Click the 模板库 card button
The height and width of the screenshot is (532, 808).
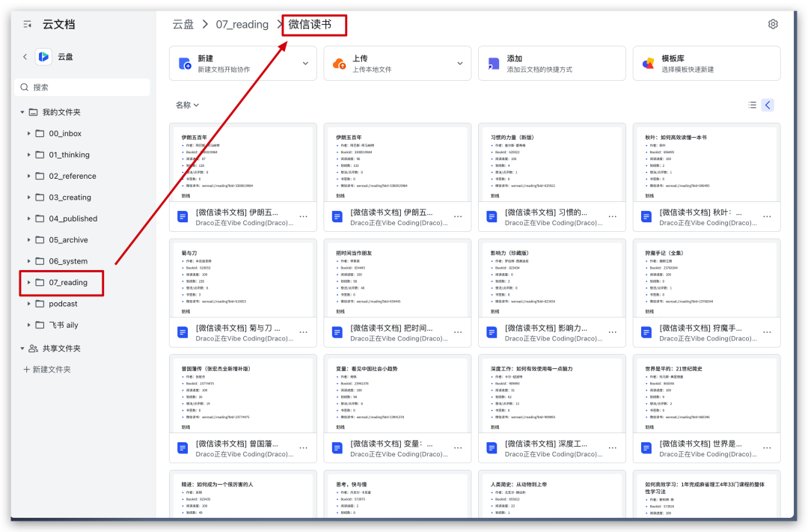706,64
